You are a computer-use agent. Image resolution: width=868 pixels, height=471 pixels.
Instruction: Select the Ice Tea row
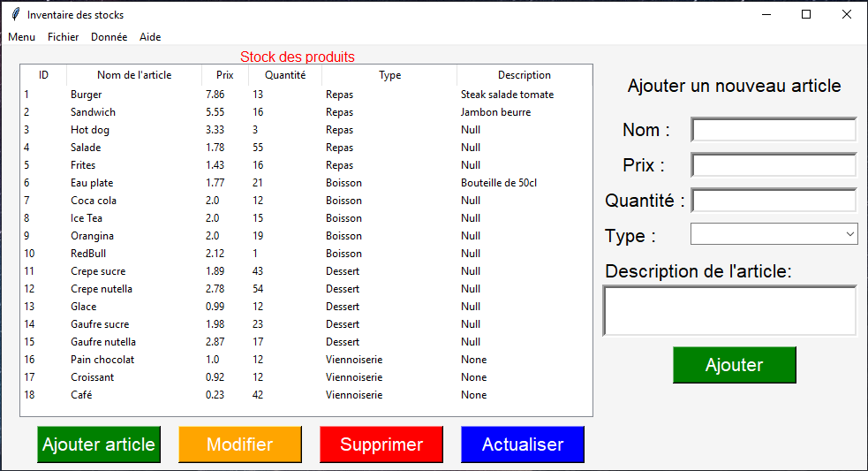tap(306, 218)
